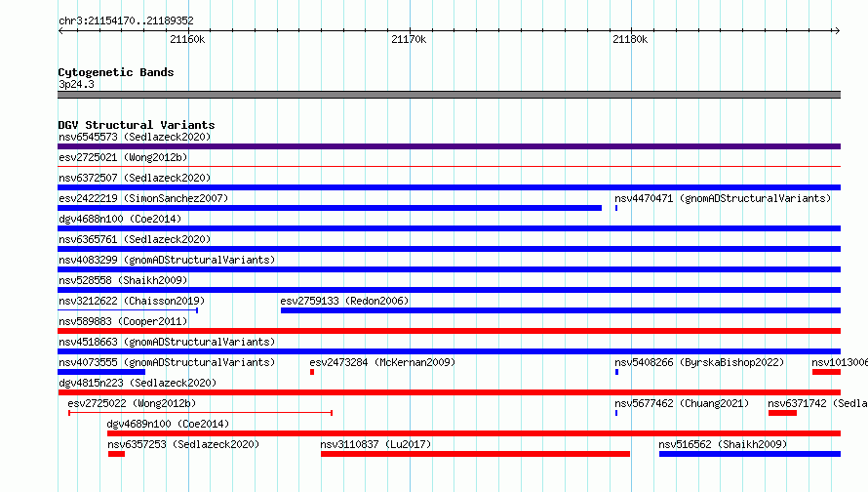Click the chr3:21154170..21189352 coordinate label
868x492 pixels.
pyautogui.click(x=126, y=20)
